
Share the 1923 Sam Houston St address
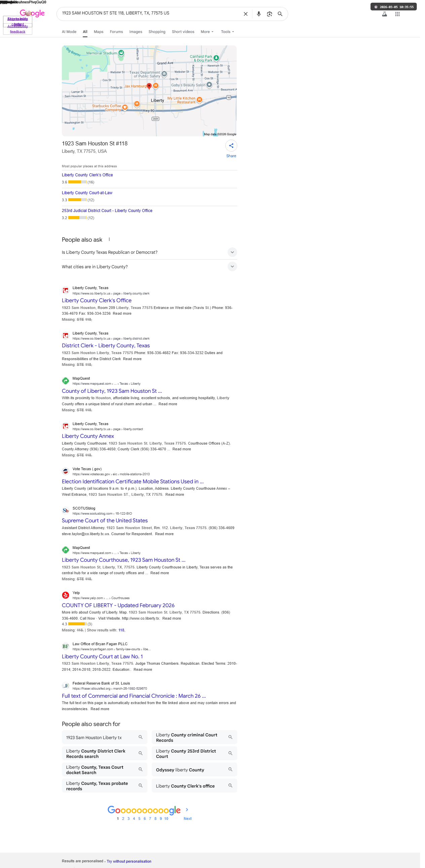(x=231, y=146)
